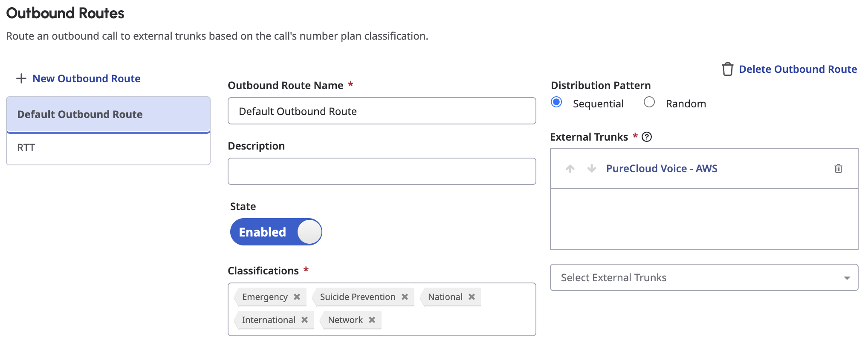Viewport: 868px width, 346px height.
Task: Click the New Outbound Route link
Action: pos(87,79)
